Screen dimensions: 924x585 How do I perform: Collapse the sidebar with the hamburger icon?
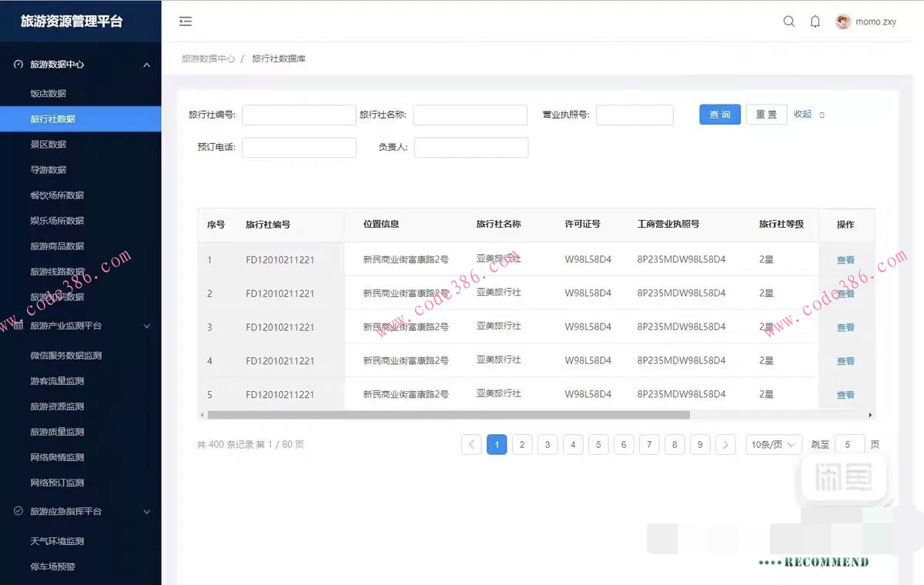pyautogui.click(x=185, y=22)
